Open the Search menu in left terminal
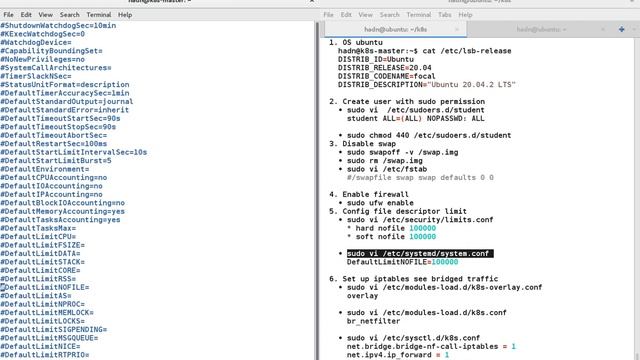 pyautogui.click(x=69, y=15)
